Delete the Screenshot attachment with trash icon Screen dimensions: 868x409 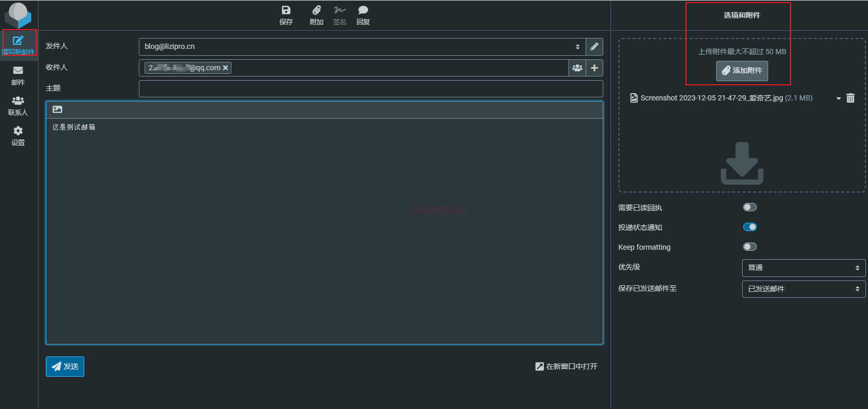[x=850, y=98]
